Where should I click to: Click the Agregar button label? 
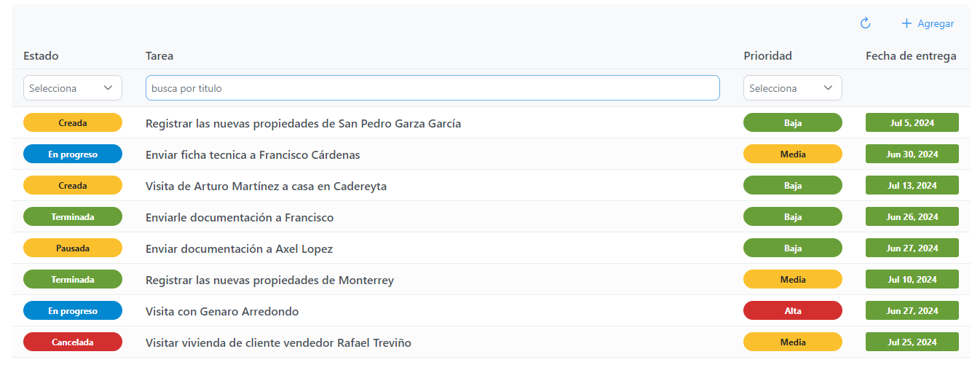point(936,23)
